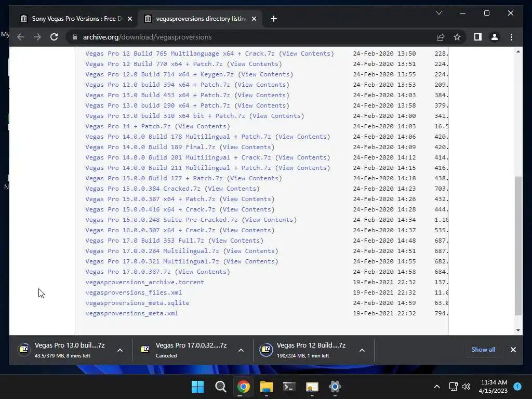Download Vegas Pro 15.0.0.384 Cracked.7z
The width and height of the screenshot is (532, 399).
[x=142, y=189]
